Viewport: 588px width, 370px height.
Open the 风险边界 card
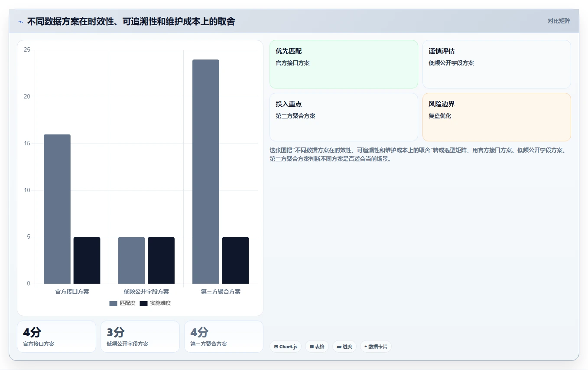point(497,117)
